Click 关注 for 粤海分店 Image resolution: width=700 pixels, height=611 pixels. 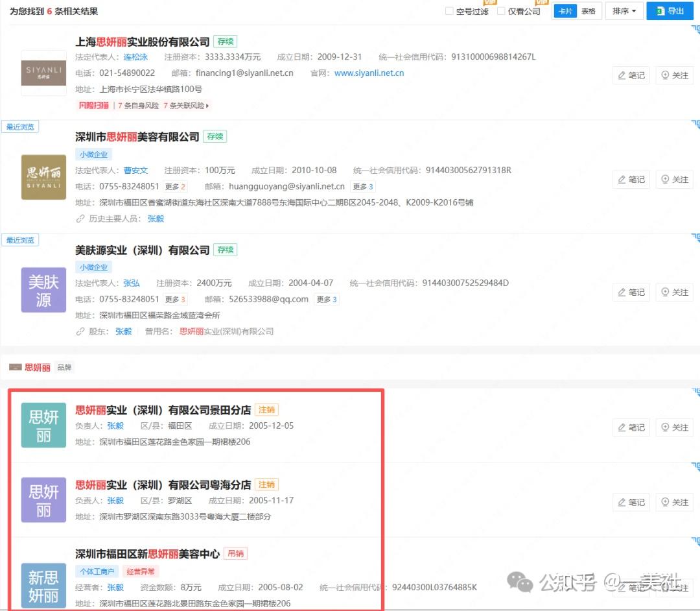675,502
